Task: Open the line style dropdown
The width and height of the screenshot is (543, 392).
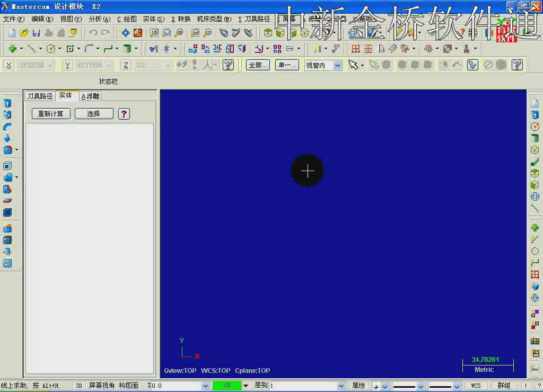Action: coord(421,386)
